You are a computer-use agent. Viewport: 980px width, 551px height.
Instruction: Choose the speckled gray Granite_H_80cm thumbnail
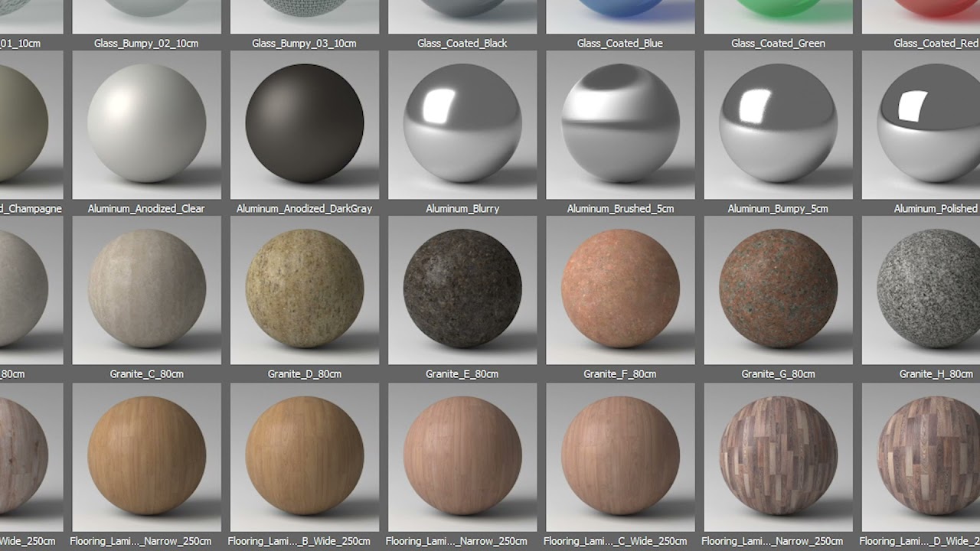click(x=921, y=290)
